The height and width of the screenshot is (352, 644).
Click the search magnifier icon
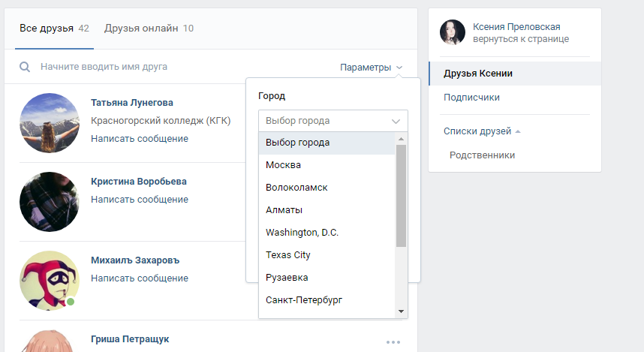coord(25,68)
